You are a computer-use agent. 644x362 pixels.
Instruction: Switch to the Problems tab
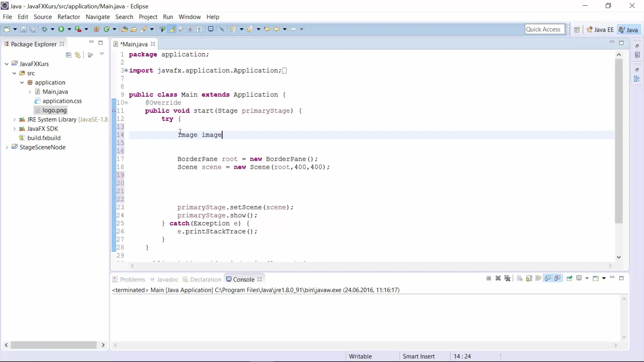[129, 279]
